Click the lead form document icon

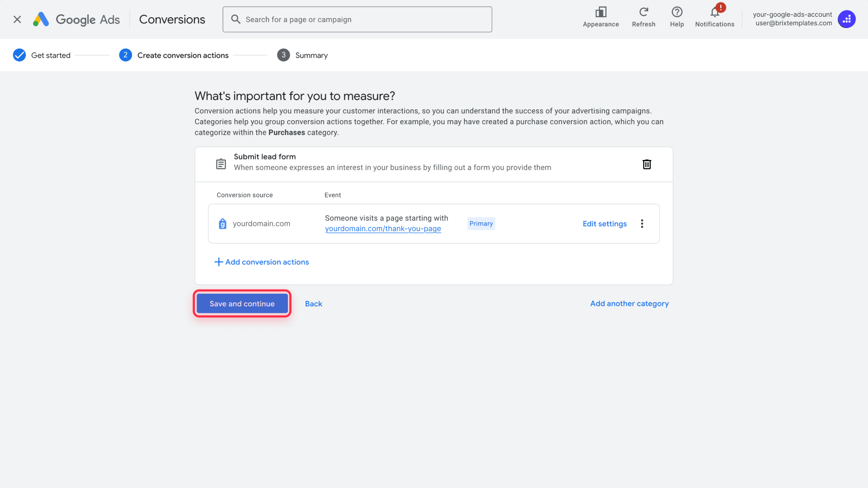[x=221, y=164]
